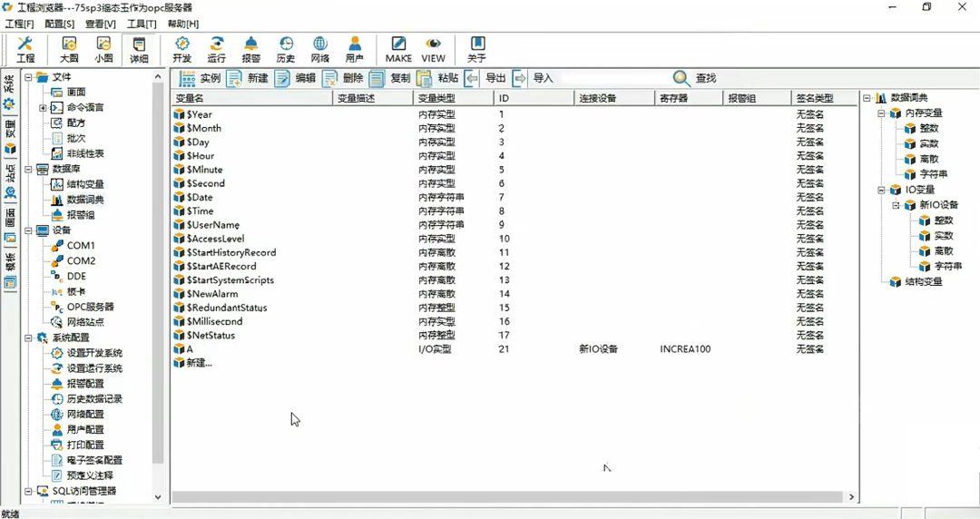
Task: Sort by 变量名 column header
Action: 252,98
